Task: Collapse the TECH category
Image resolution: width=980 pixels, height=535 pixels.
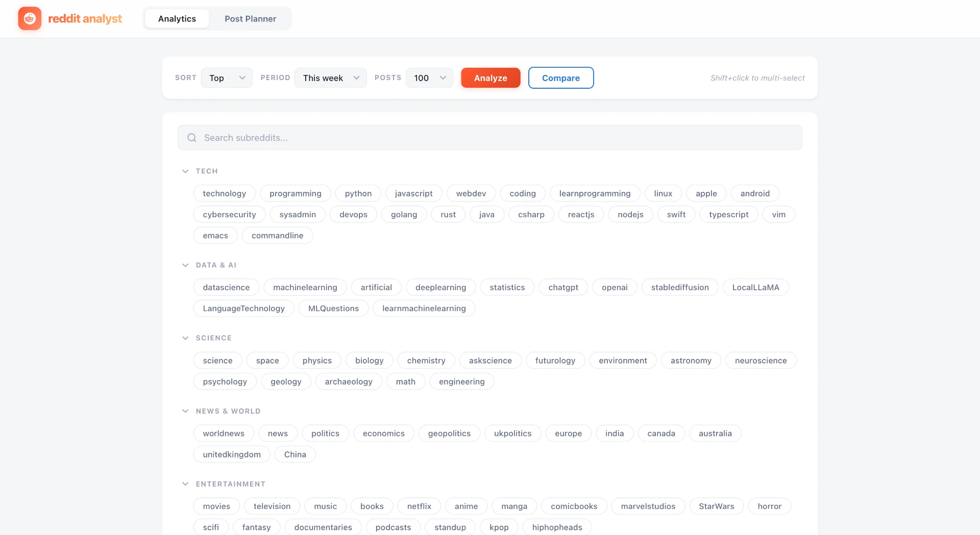Action: tap(185, 171)
